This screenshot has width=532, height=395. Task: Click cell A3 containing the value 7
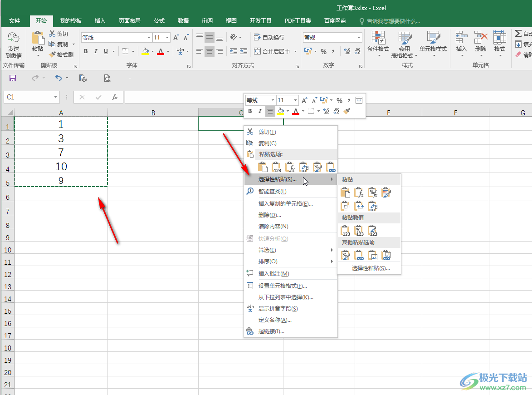(61, 152)
